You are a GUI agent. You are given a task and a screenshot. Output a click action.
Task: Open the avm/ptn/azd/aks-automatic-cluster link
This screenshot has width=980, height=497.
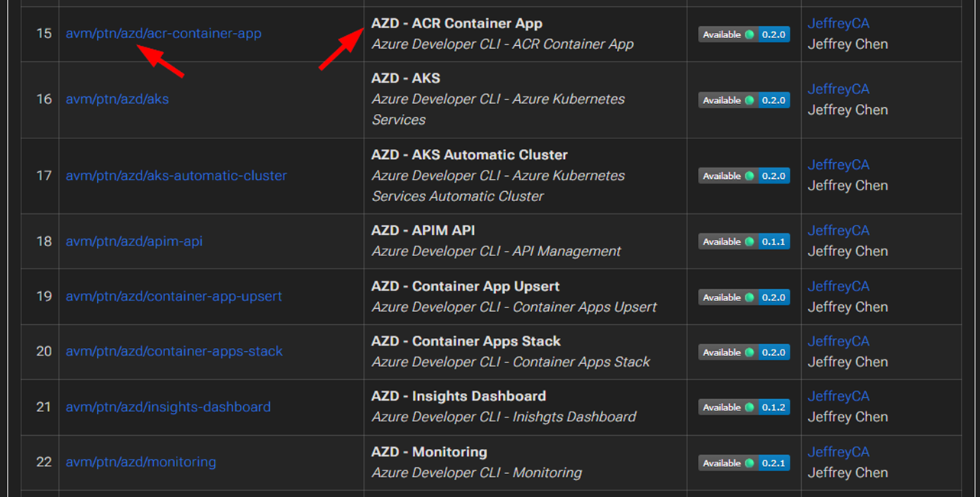177,175
